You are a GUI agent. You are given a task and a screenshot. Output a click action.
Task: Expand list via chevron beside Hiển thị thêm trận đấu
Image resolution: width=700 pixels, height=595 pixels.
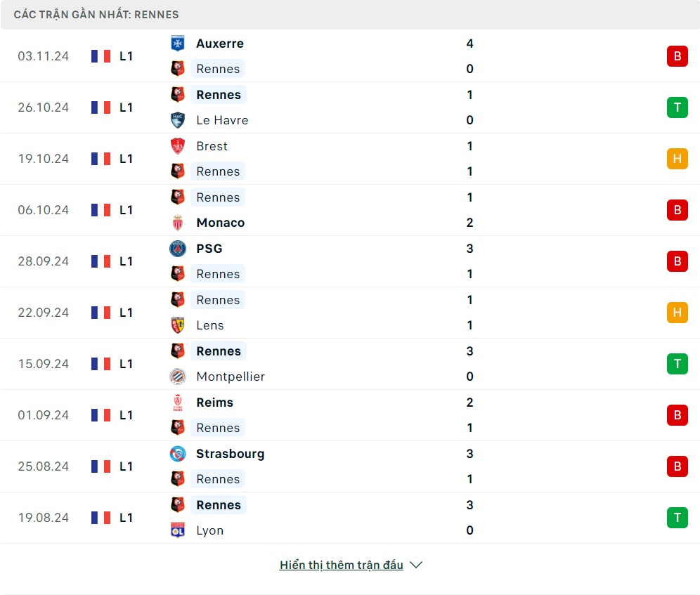pos(416,565)
